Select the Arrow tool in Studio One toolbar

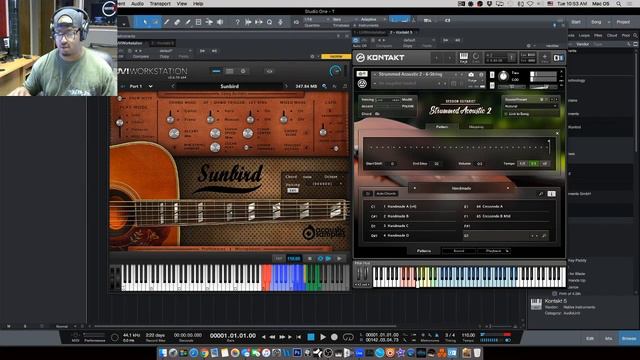click(145, 22)
